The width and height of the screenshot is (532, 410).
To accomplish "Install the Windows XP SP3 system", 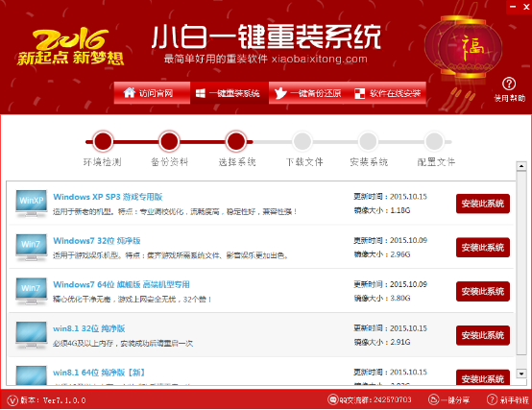I will 483,204.
